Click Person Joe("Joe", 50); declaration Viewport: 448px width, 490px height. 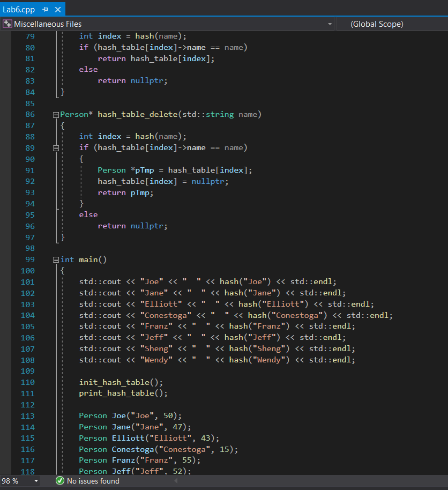[130, 415]
